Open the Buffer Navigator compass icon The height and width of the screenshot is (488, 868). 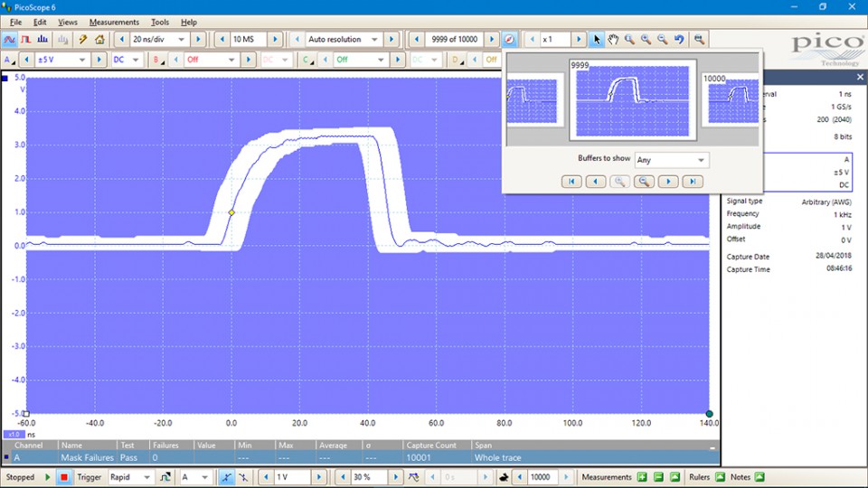(509, 40)
